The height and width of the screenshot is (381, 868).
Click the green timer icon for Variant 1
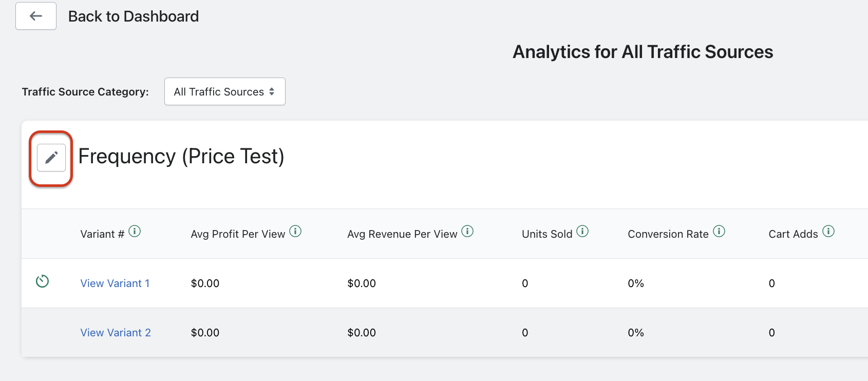click(42, 281)
